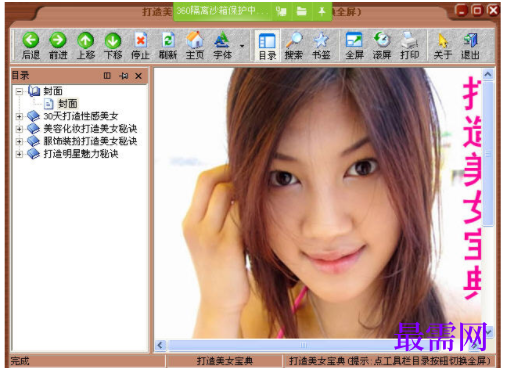Viewport: 506px width, 368px height.
Task: Click the 360 sandbox monitor icon
Action: 281,12
